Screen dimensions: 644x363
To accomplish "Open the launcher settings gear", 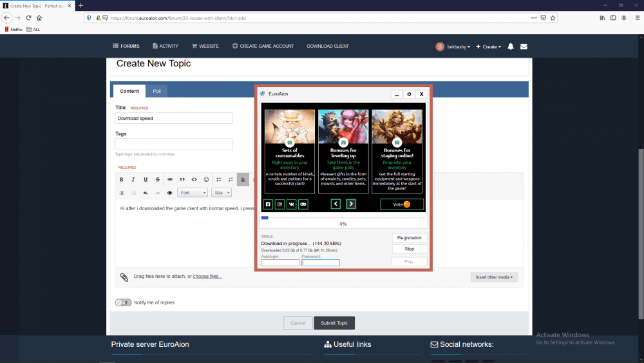I will 408,94.
